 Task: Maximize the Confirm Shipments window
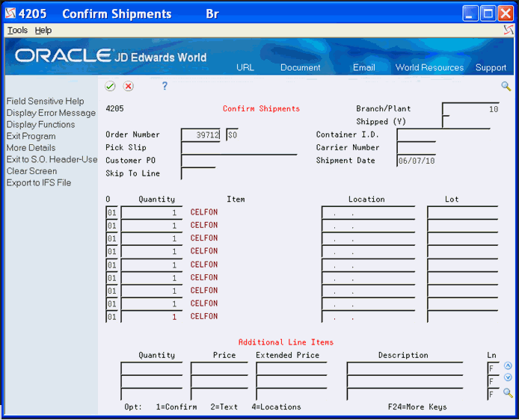click(x=488, y=13)
